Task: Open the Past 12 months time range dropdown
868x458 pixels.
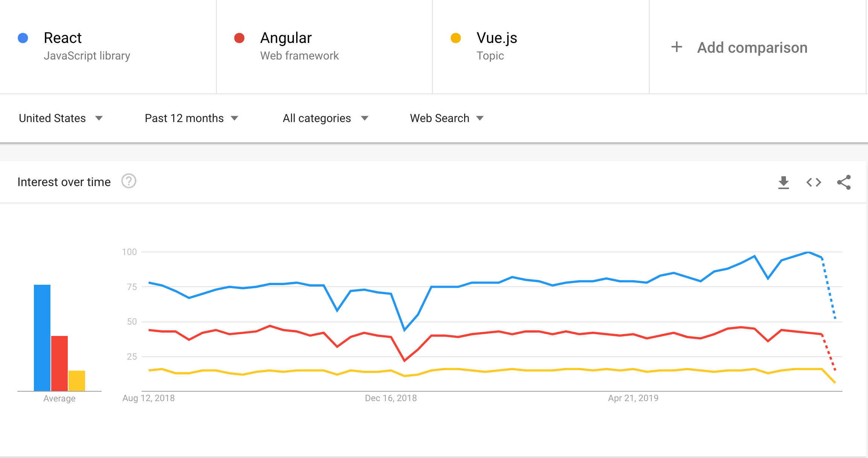Action: tap(191, 118)
